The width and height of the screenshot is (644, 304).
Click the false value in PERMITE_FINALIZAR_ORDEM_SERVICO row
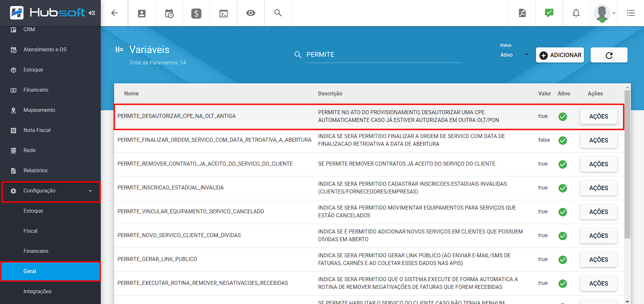point(544,140)
